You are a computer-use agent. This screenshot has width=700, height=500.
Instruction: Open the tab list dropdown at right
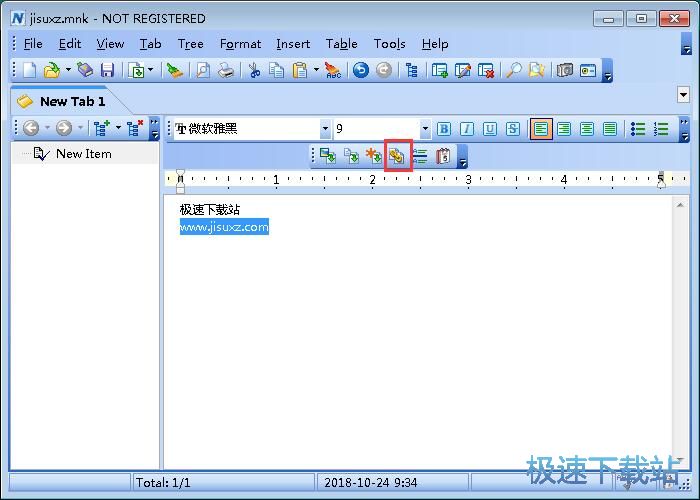tap(683, 95)
